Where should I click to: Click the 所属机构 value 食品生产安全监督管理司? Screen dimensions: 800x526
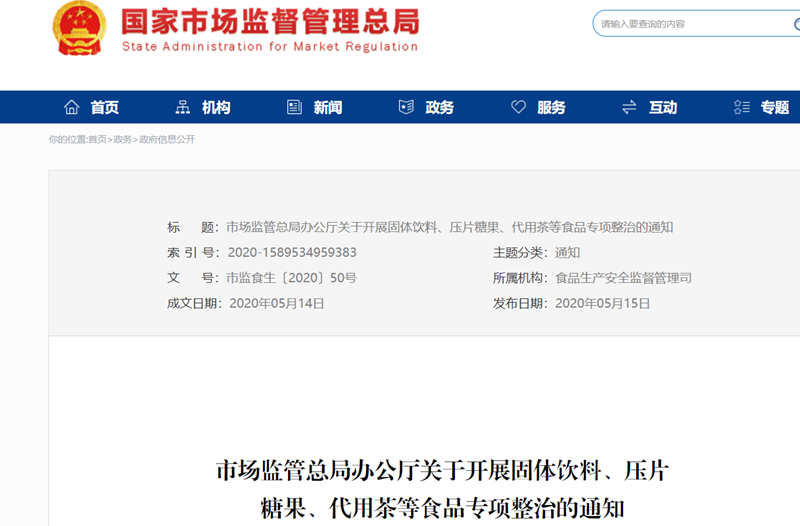click(x=623, y=278)
